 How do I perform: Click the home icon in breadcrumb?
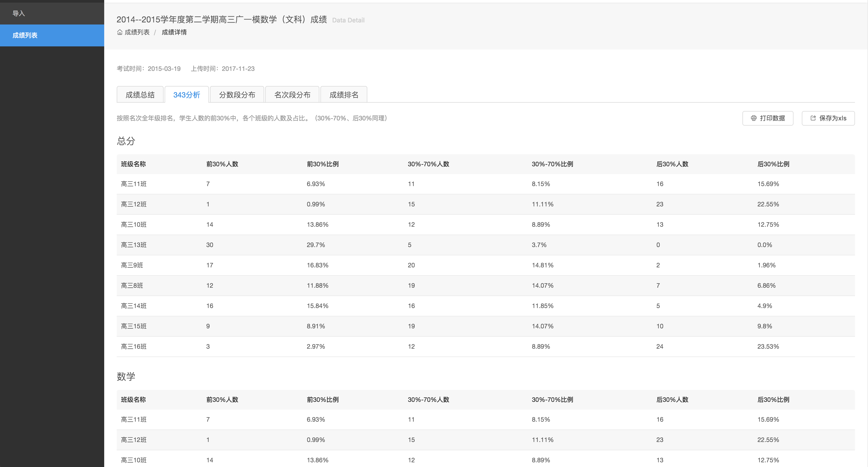[120, 32]
